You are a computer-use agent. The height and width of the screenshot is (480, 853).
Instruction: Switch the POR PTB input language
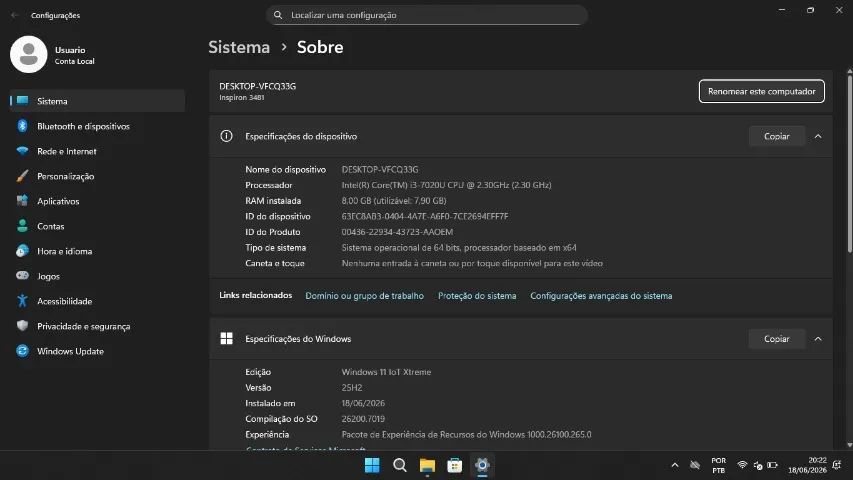point(719,465)
